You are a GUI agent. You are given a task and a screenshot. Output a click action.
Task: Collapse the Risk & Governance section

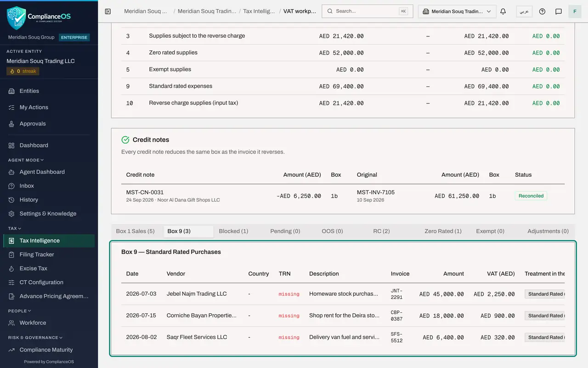pyautogui.click(x=35, y=338)
